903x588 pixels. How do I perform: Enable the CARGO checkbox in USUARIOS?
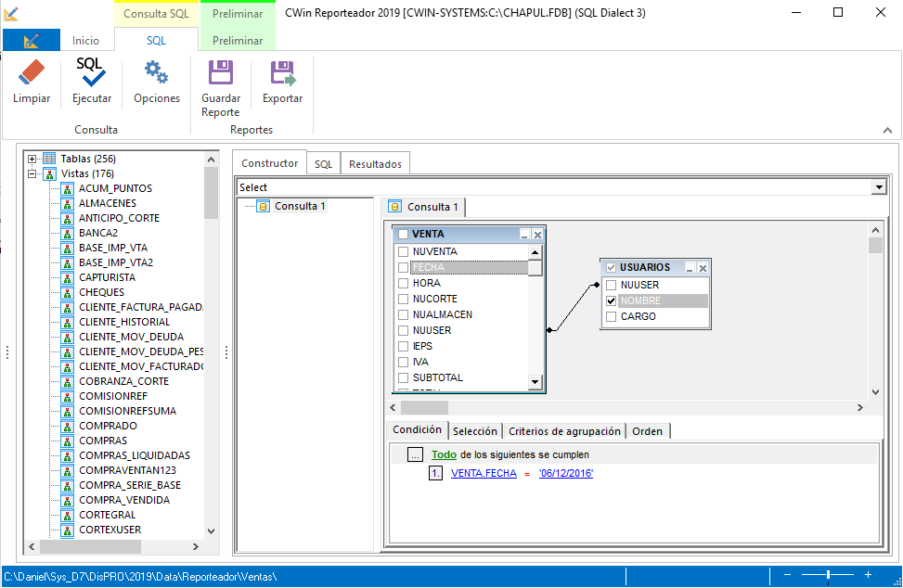coord(610,315)
